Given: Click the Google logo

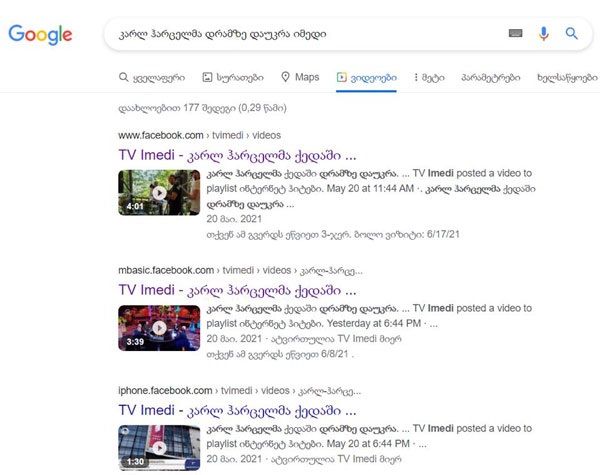Looking at the screenshot, I should tap(40, 34).
